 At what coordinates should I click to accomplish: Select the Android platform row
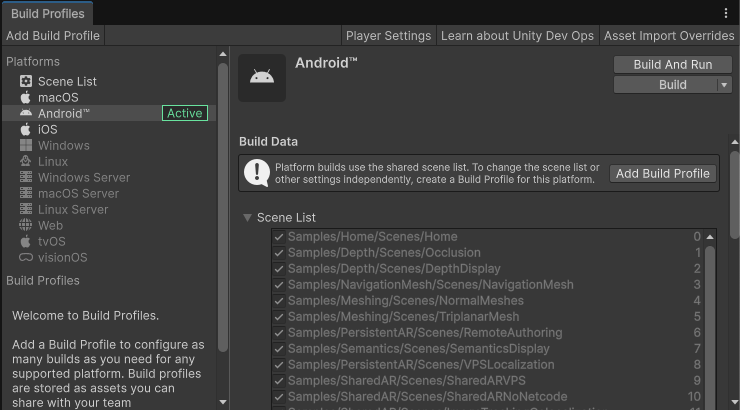109,113
